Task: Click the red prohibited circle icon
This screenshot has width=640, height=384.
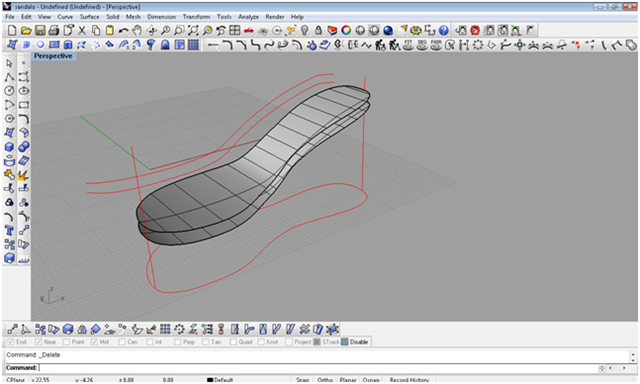Action: (475, 30)
